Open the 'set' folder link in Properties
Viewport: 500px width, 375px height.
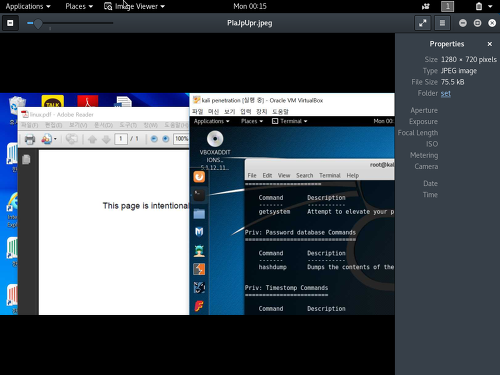[446, 93]
